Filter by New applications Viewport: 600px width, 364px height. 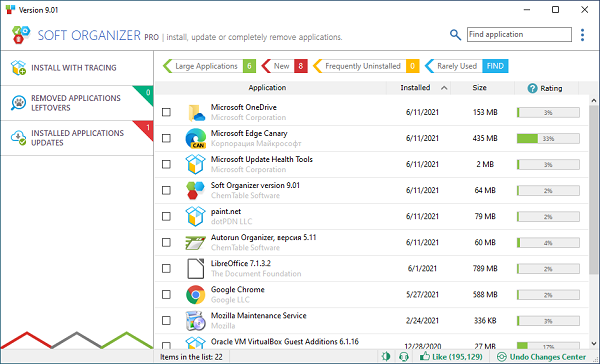click(x=284, y=66)
